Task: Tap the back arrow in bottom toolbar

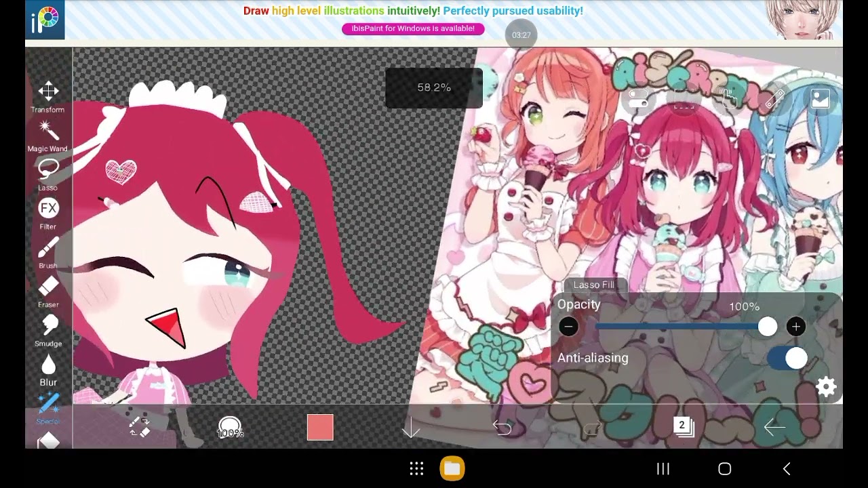Action: coord(774,427)
